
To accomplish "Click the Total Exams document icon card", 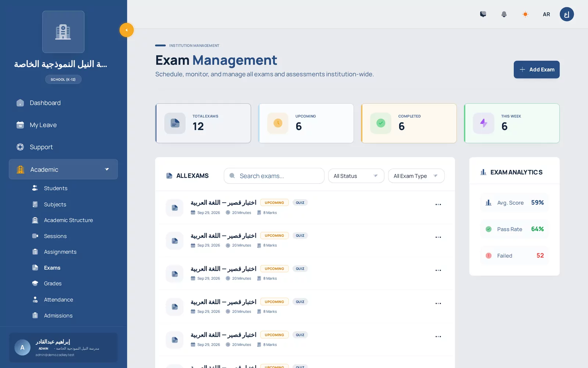I will [203, 123].
